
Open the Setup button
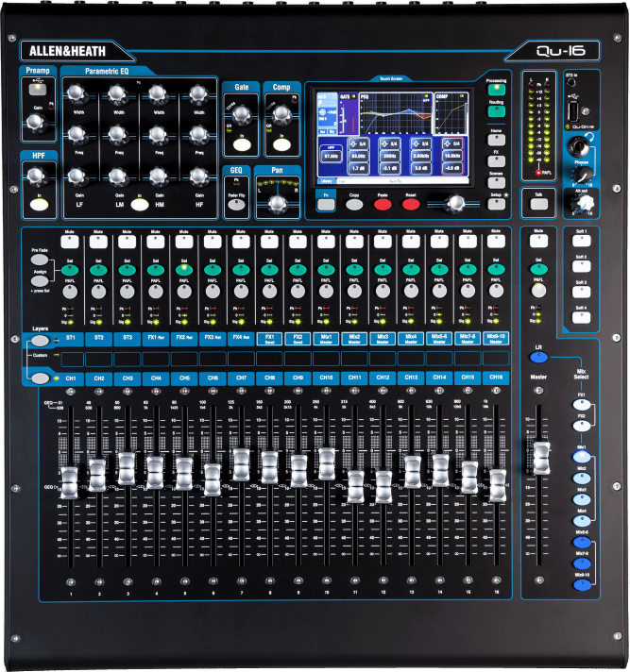[x=496, y=204]
